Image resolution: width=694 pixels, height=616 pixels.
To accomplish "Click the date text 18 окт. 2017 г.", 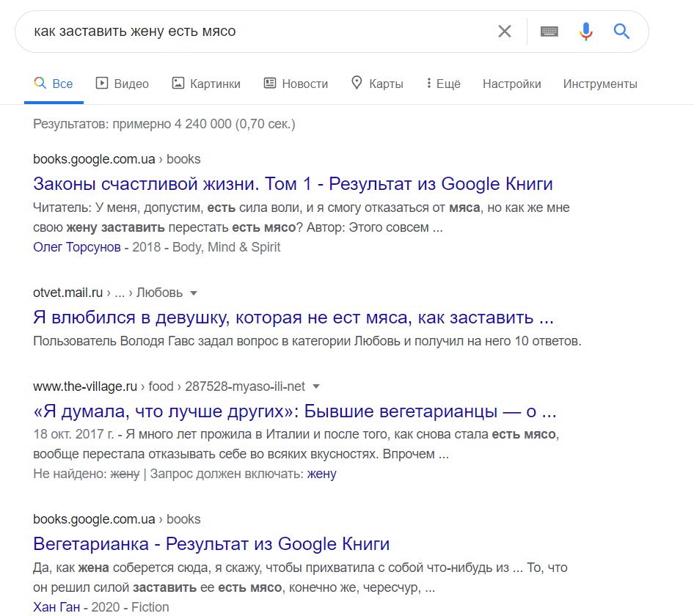I will [73, 434].
